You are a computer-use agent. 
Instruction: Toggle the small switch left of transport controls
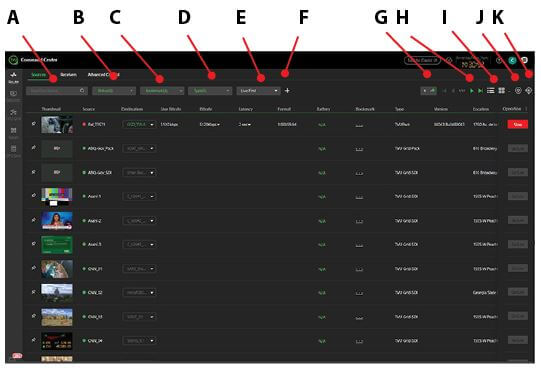[429, 91]
